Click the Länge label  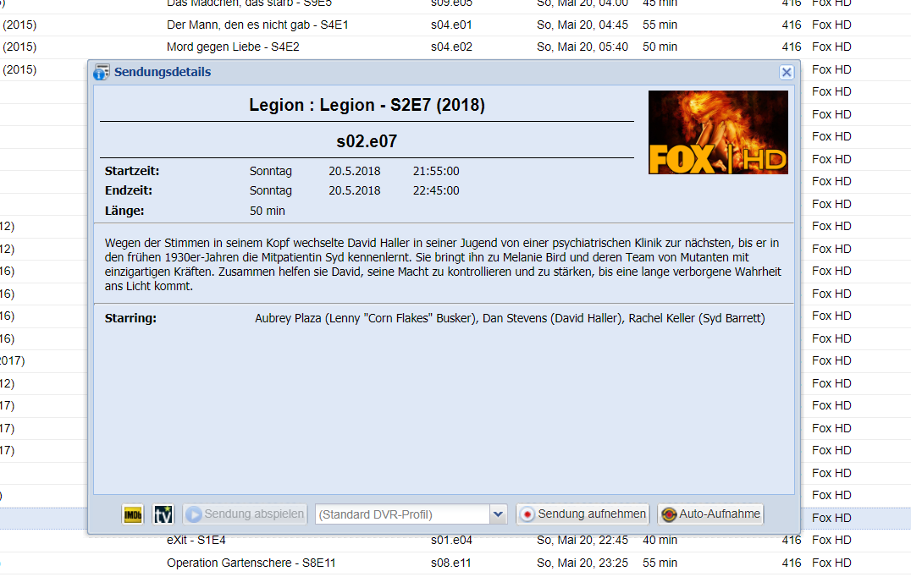(124, 211)
